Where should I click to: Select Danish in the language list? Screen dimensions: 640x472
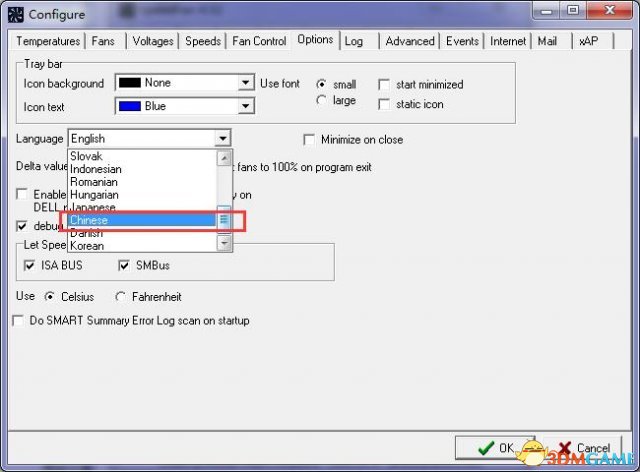point(142,233)
